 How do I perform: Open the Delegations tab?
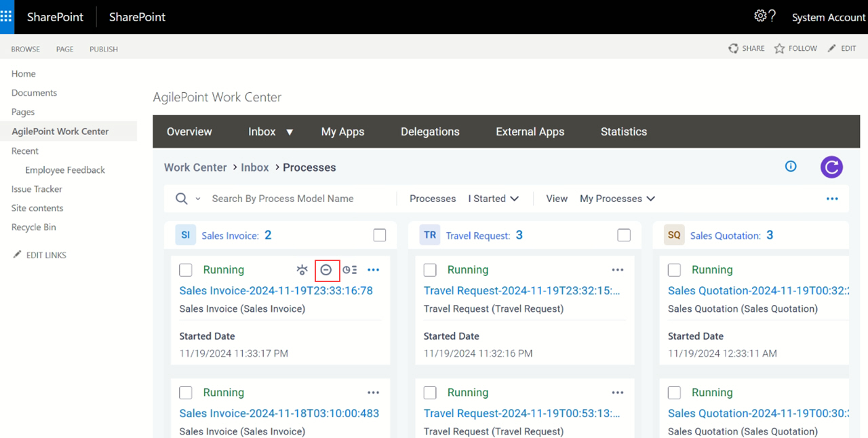point(430,132)
